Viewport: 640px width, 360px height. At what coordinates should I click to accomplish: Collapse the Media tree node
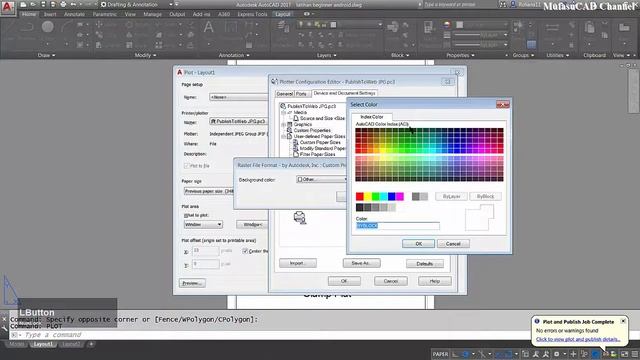(x=283, y=112)
